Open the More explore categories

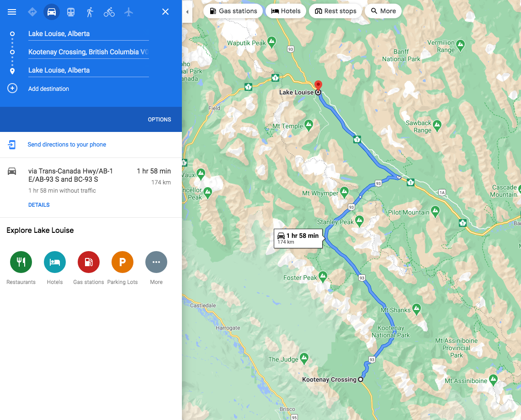(156, 262)
